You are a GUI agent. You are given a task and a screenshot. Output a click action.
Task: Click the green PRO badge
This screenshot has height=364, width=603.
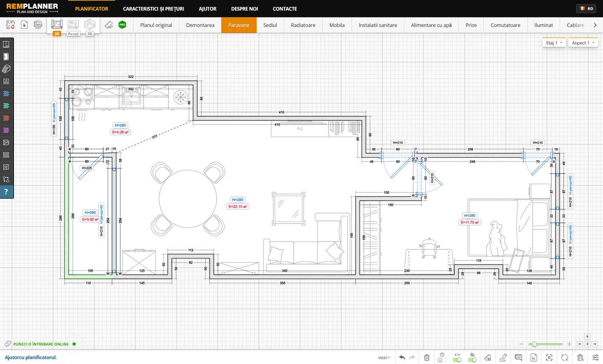click(122, 25)
